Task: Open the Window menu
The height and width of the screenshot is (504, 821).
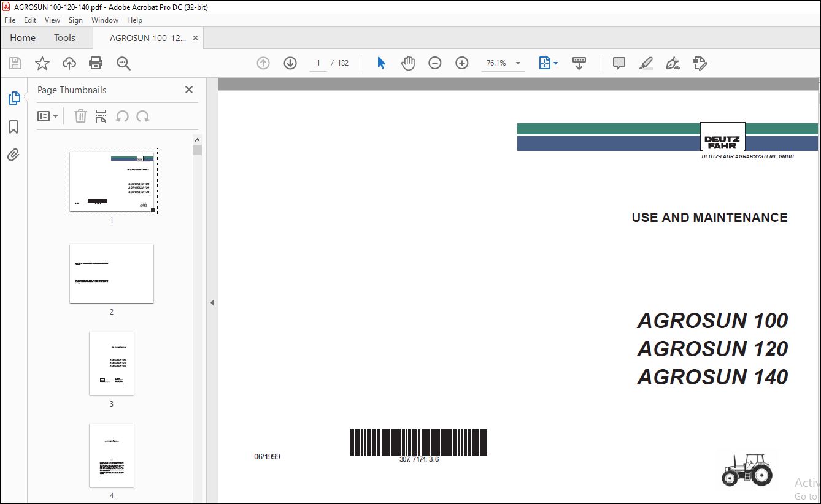Action: (x=105, y=20)
